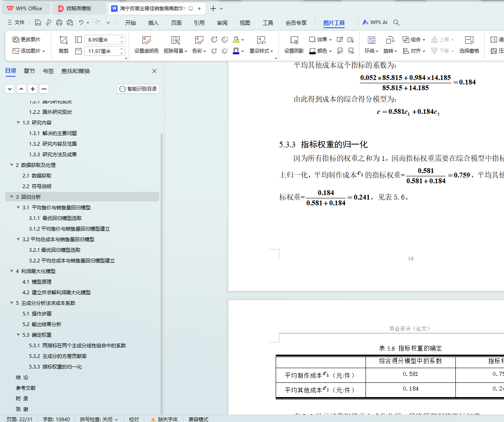This screenshot has width=504, height=422.
Task: Click the Decrease Brightness icon
Action: click(225, 51)
